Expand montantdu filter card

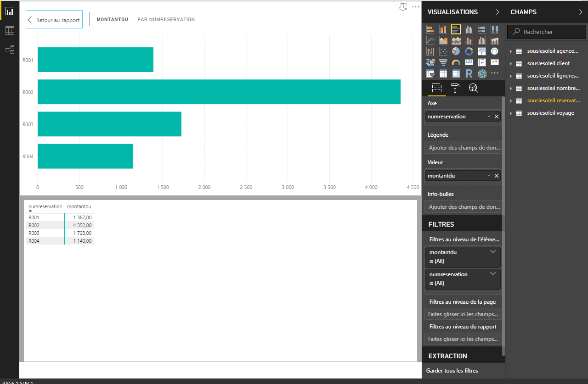[493, 252]
